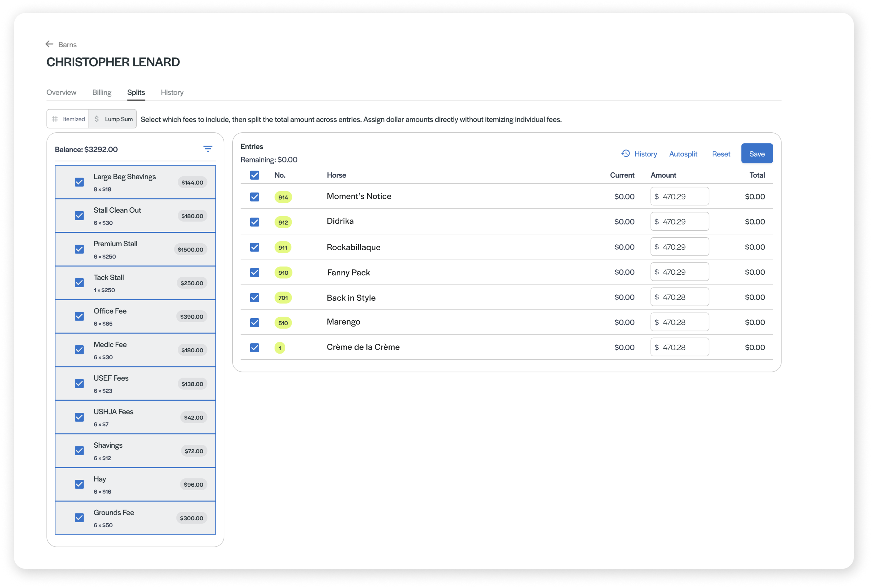Click the 914 entry number badge

(x=283, y=197)
